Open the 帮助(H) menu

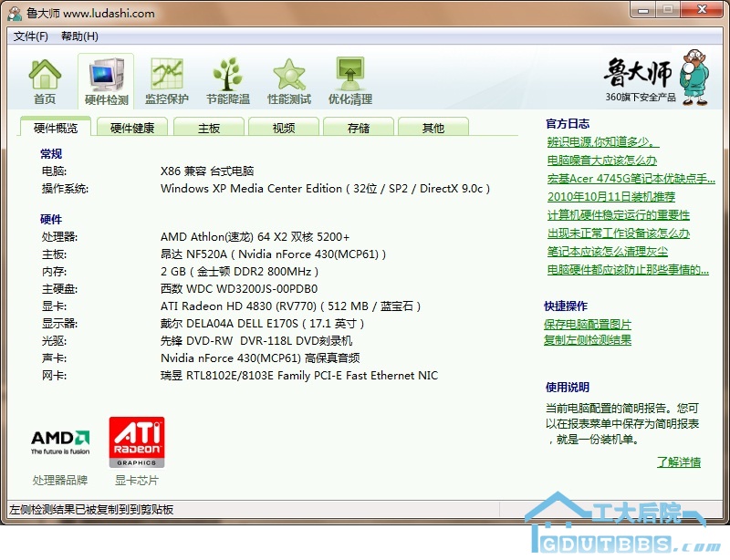tap(79, 36)
